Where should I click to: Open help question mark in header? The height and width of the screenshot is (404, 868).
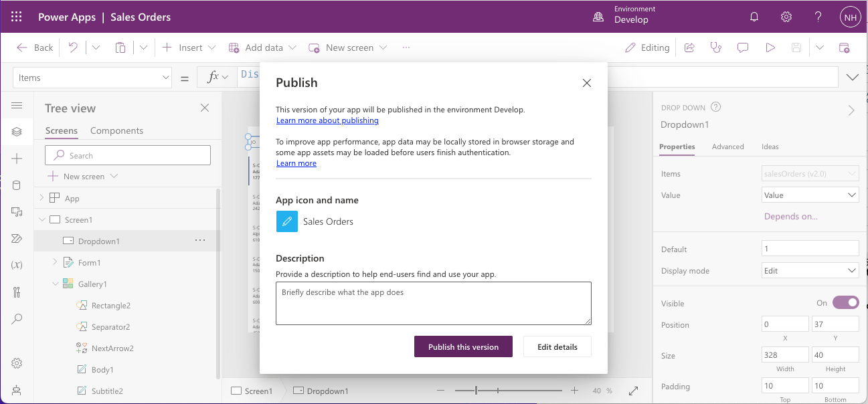coord(818,17)
